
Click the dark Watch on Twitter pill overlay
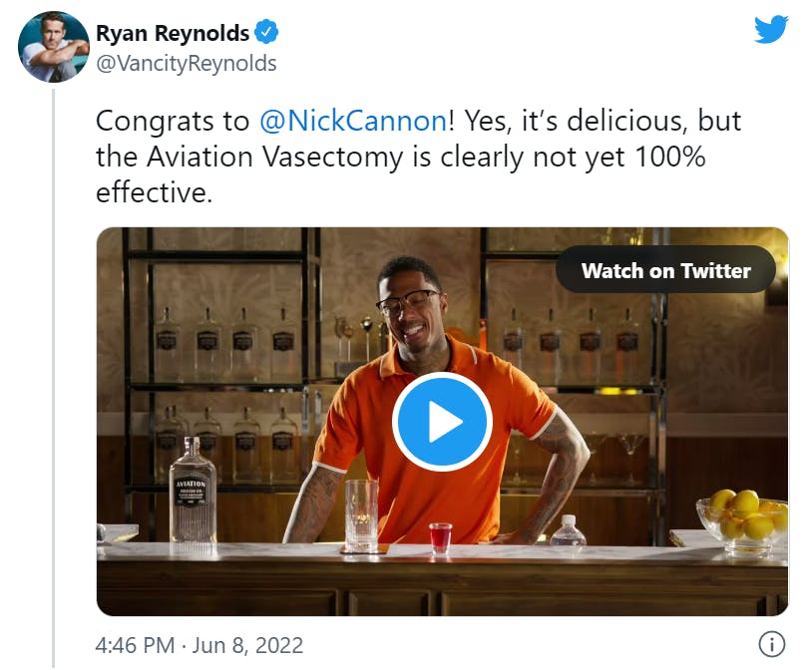665,269
